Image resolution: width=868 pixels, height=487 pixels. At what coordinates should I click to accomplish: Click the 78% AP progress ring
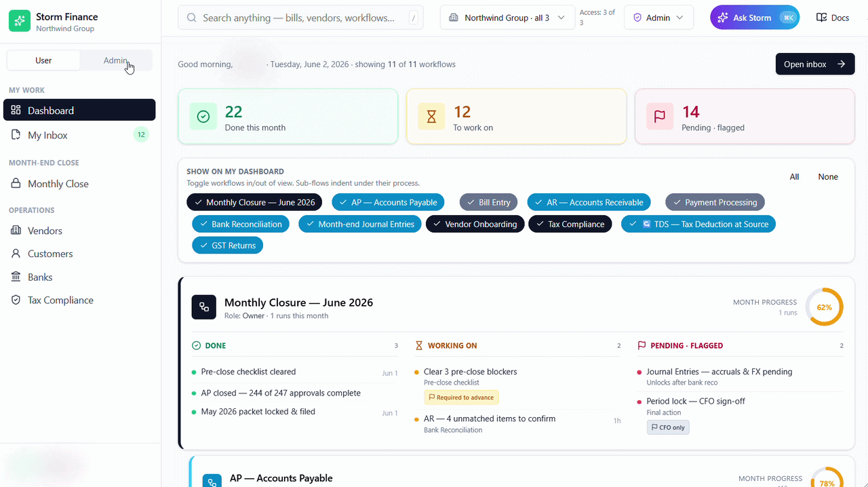point(827,478)
